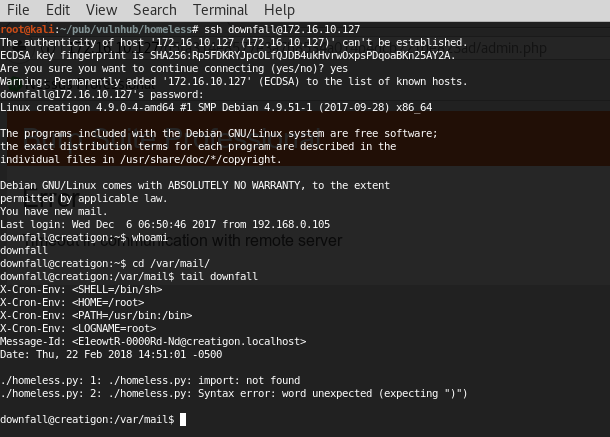This screenshot has height=437, width=610.
Task: Open the View menu
Action: click(102, 10)
